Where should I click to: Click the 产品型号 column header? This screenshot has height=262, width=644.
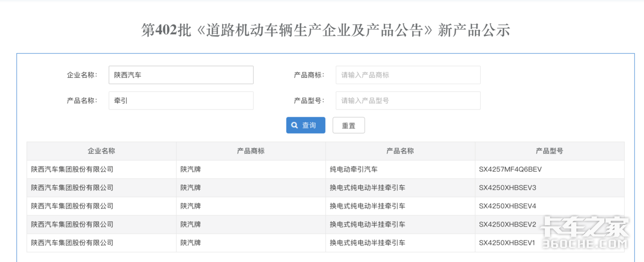pos(550,151)
